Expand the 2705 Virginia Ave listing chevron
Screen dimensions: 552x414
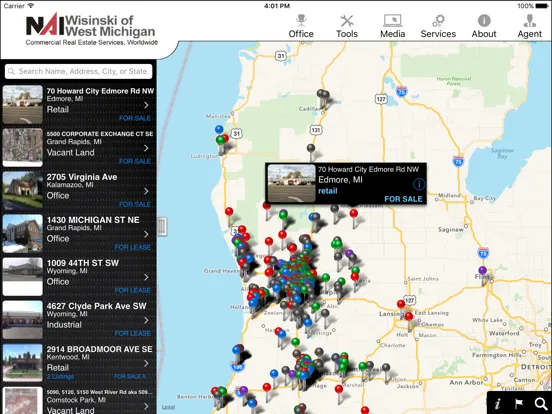(x=146, y=191)
